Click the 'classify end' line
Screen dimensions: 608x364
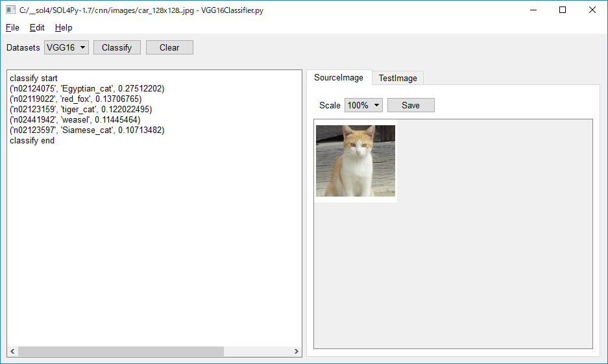pyautogui.click(x=32, y=141)
